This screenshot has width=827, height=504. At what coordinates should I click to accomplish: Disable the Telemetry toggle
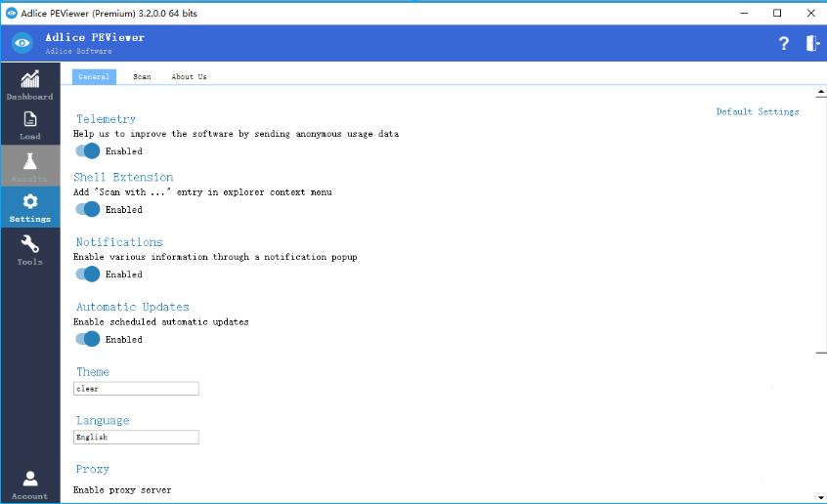[x=88, y=150]
